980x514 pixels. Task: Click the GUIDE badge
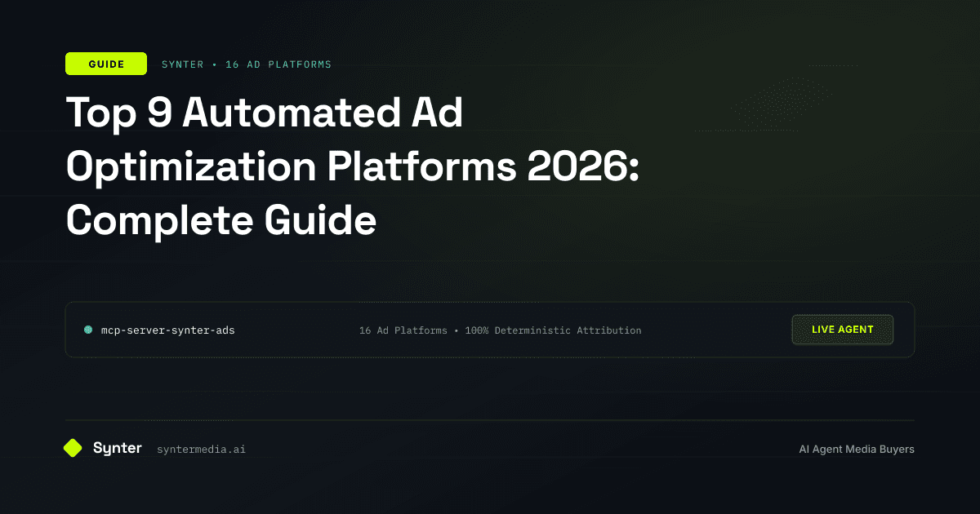(106, 64)
